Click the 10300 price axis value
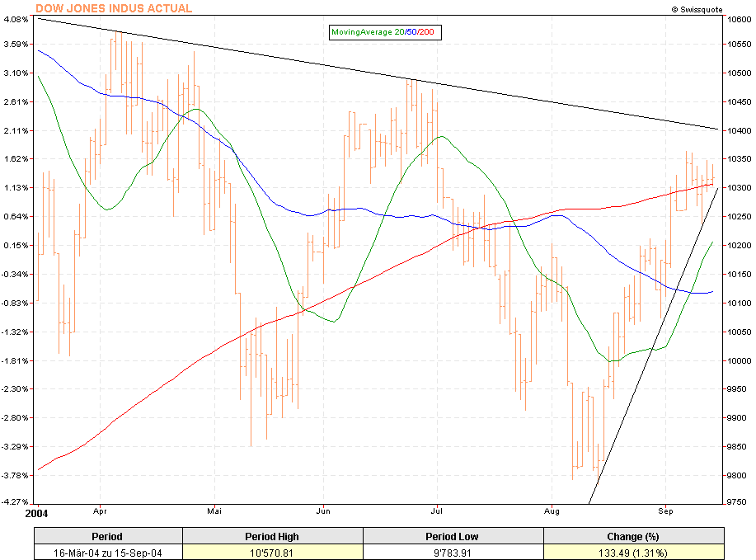Image resolution: width=756 pixels, height=560 pixels. tap(740, 188)
